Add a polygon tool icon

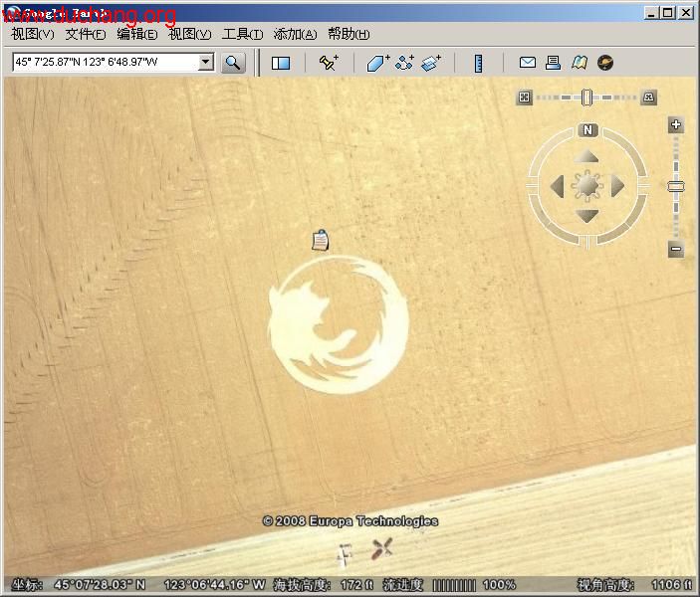click(x=377, y=63)
